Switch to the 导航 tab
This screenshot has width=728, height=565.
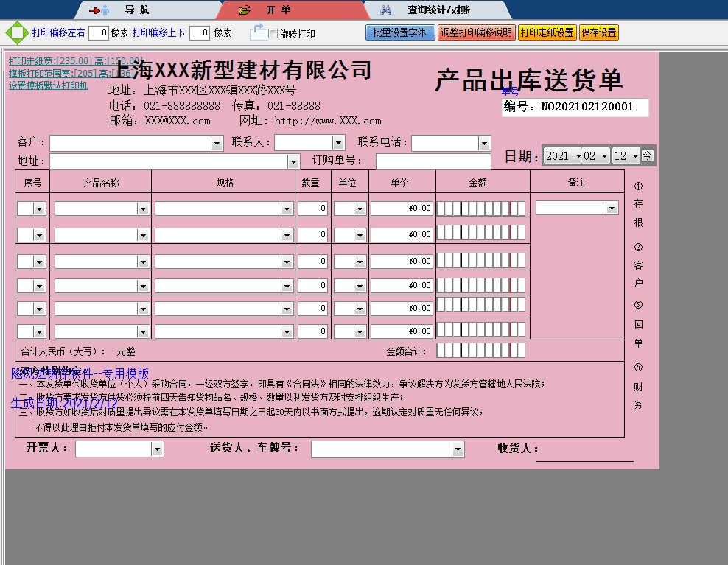[x=136, y=10]
